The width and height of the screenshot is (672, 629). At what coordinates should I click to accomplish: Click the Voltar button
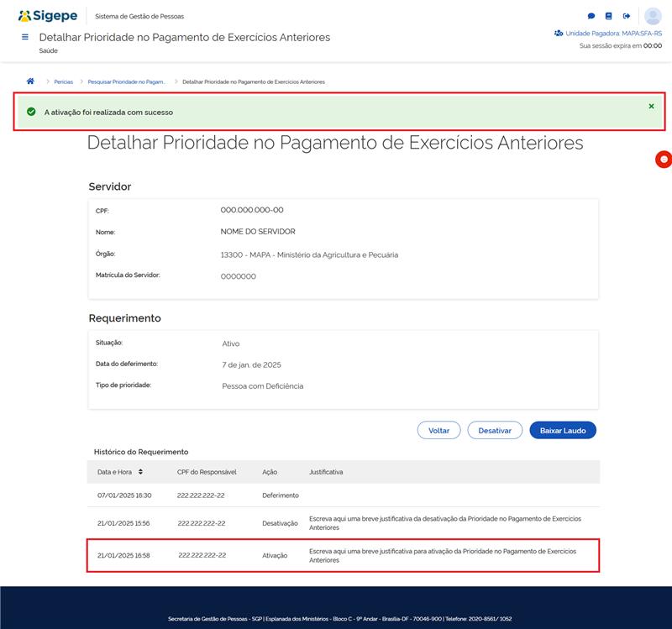click(438, 430)
